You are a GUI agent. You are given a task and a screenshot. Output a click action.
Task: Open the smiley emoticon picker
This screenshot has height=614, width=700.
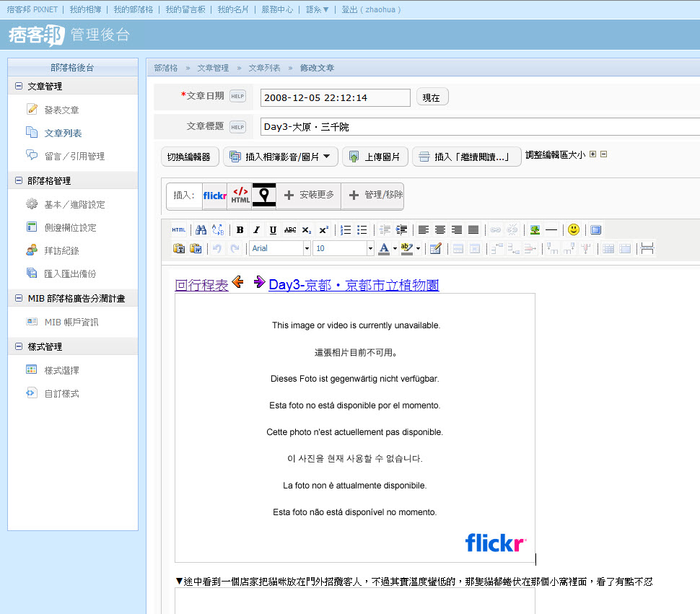[574, 230]
